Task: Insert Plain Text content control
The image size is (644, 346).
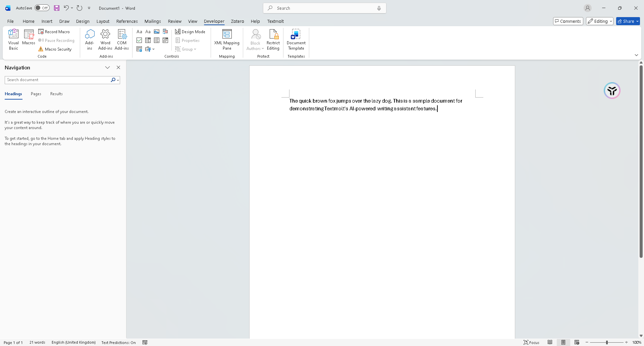Action: [x=148, y=32]
